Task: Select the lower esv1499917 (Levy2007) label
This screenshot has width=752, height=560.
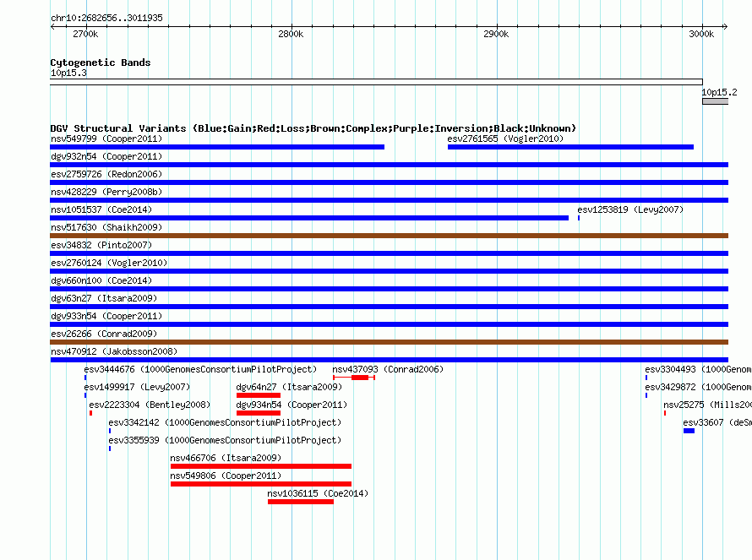Action: click(x=137, y=387)
